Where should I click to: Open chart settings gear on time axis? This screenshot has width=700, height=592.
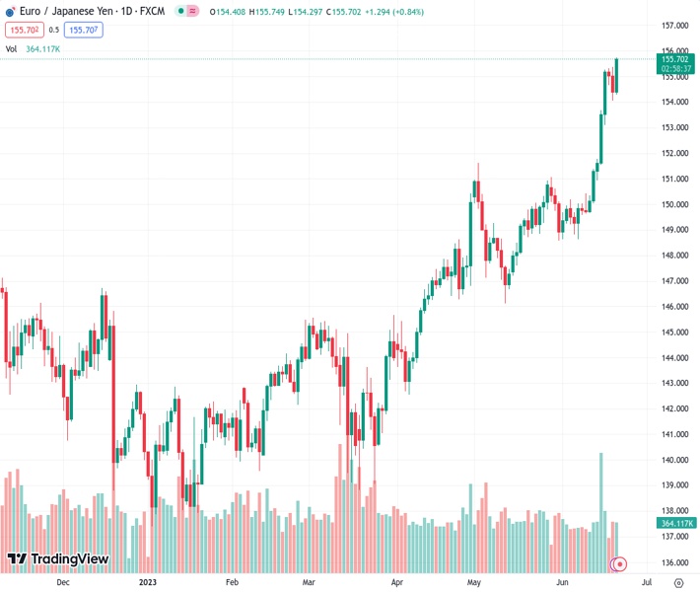click(x=678, y=582)
